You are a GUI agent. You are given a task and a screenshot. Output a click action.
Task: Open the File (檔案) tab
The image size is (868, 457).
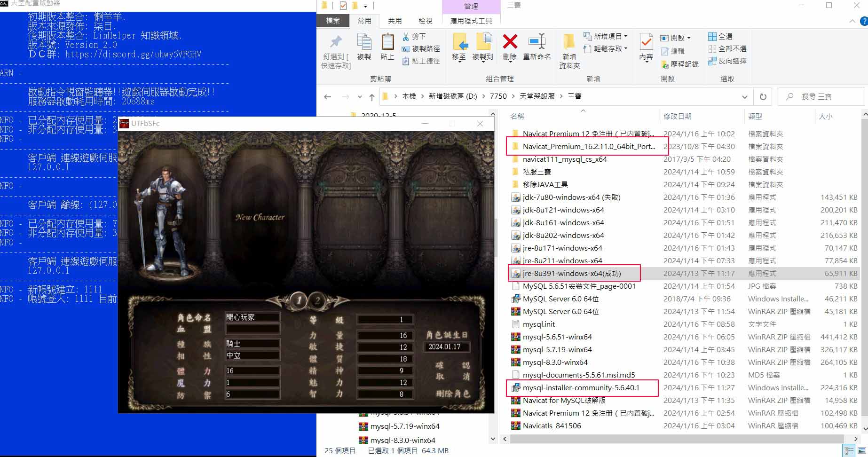333,21
